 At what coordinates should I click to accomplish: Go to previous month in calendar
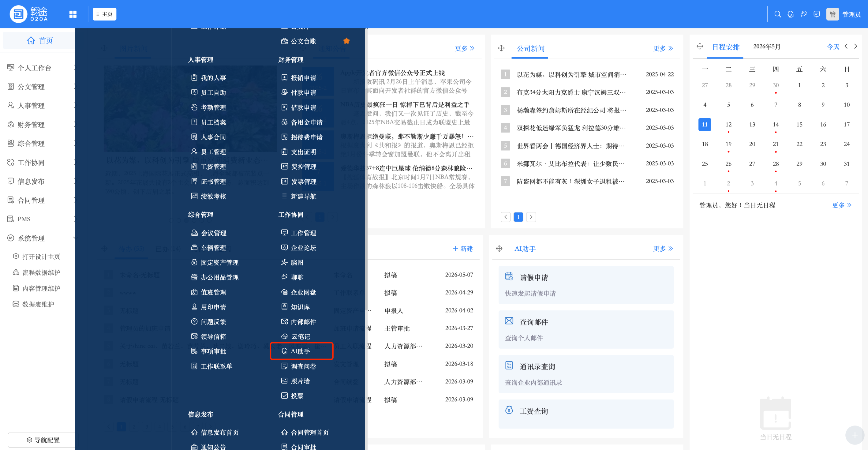click(x=846, y=46)
